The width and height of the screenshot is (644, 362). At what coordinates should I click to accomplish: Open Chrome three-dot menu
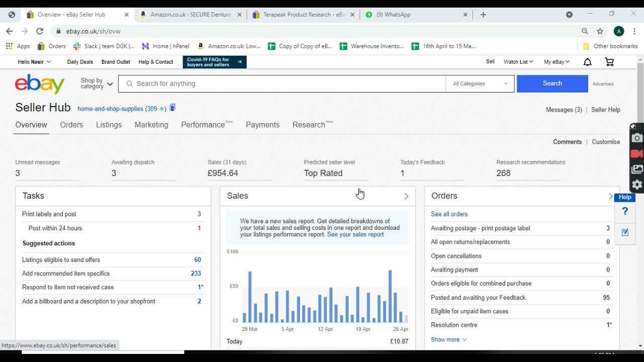click(634, 31)
